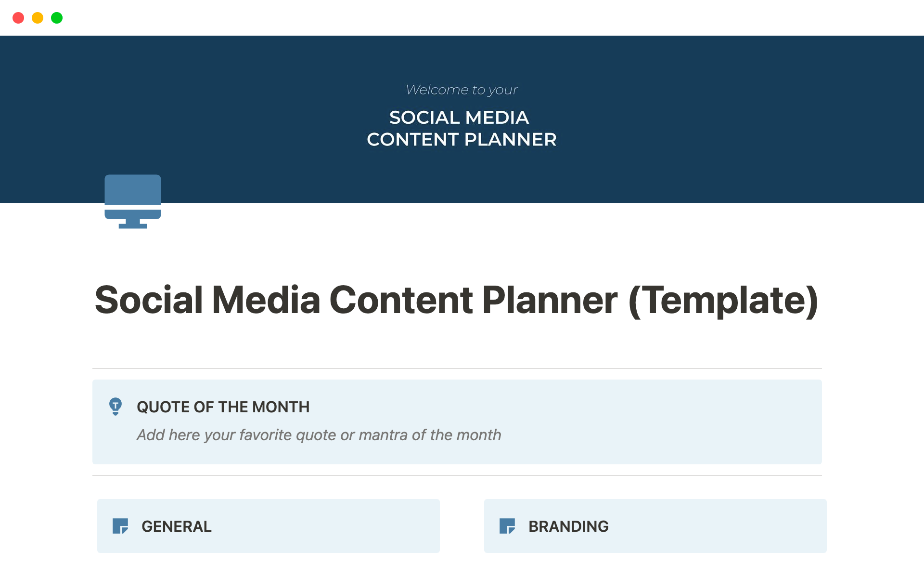The width and height of the screenshot is (924, 578).
Task: Click the yellow minimize button icon
Action: tap(38, 17)
